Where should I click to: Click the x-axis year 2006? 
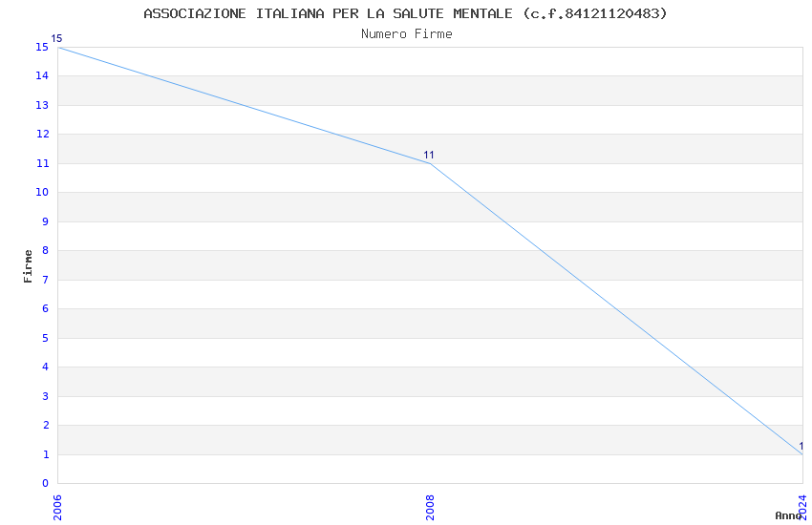tap(57, 508)
